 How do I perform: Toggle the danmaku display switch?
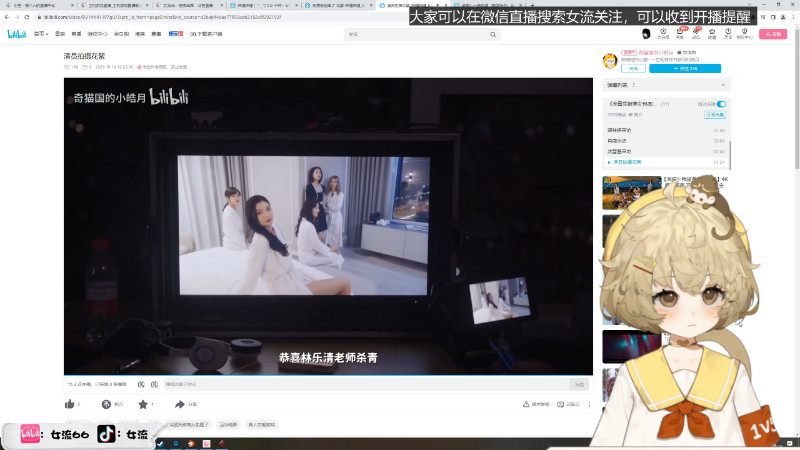(141, 384)
